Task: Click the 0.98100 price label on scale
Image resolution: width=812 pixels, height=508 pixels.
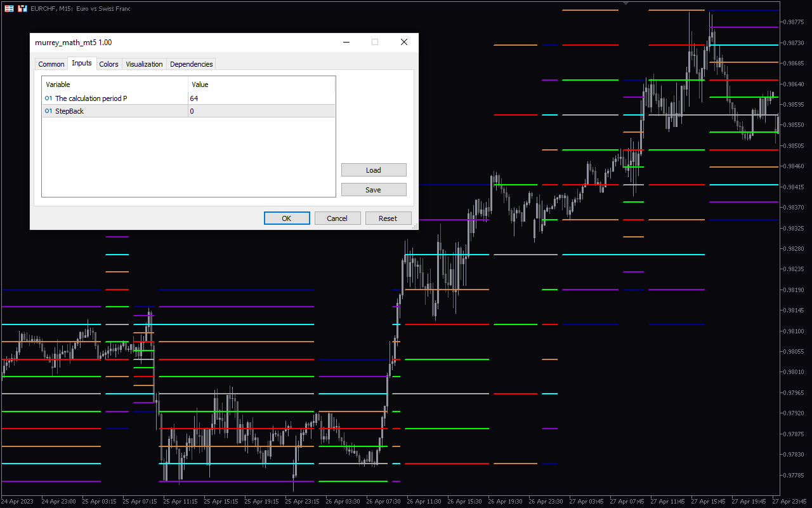Action: [794, 331]
